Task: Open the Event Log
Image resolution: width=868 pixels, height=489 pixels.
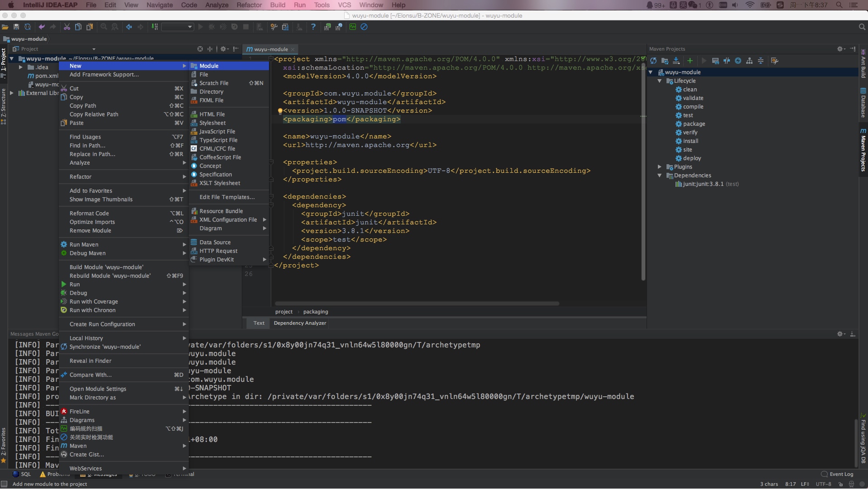Action: [837, 474]
